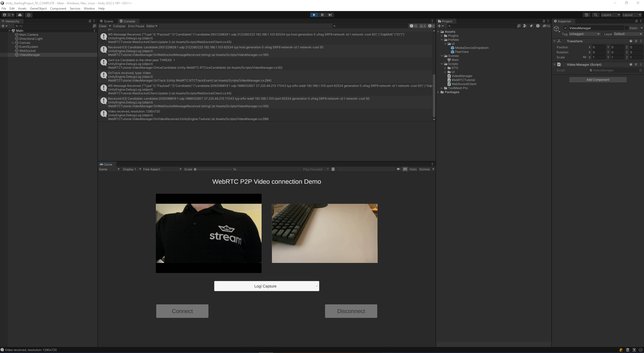This screenshot has height=353, width=644.
Task: Open the GameObject menu
Action: 38,9
